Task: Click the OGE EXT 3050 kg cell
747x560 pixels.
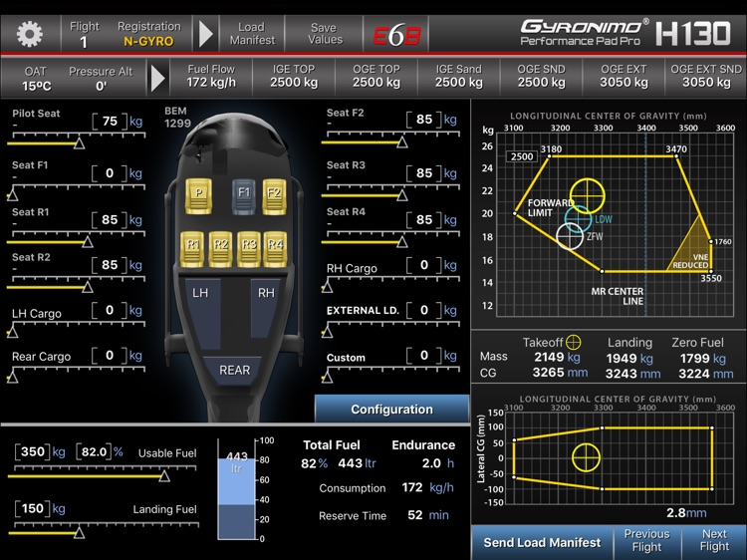Action: (x=623, y=77)
